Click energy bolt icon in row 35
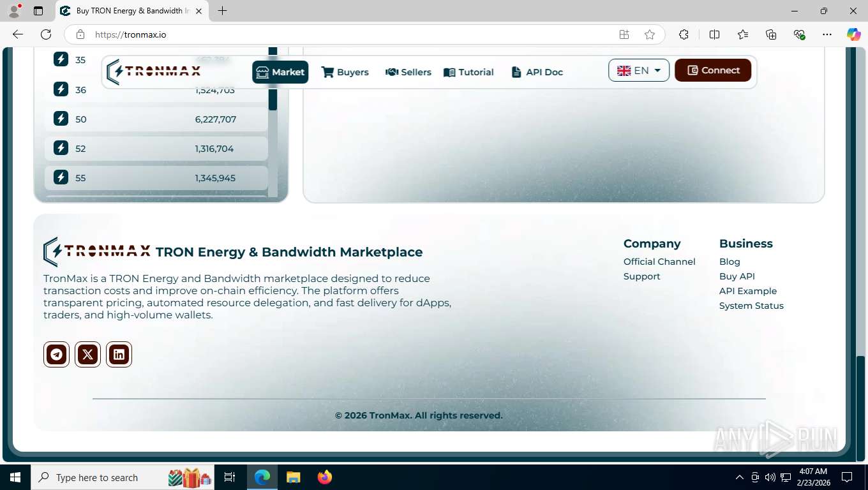 tap(61, 60)
